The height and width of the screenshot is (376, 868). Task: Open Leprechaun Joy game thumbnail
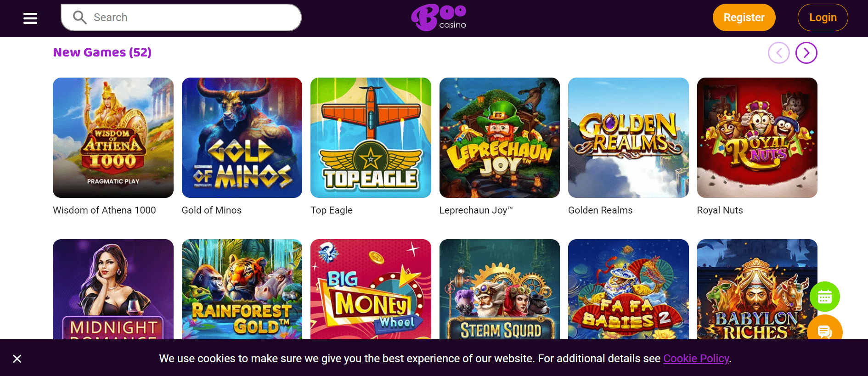coord(500,138)
